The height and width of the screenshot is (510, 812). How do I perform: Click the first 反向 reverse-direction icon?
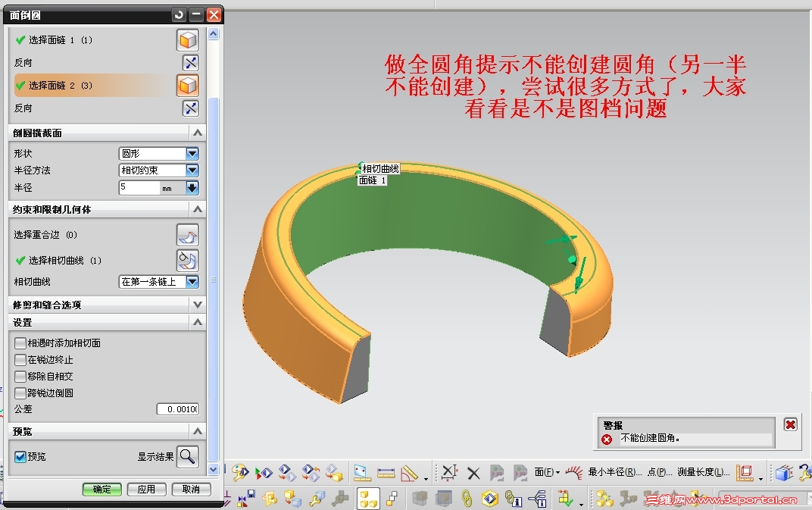tap(191, 63)
